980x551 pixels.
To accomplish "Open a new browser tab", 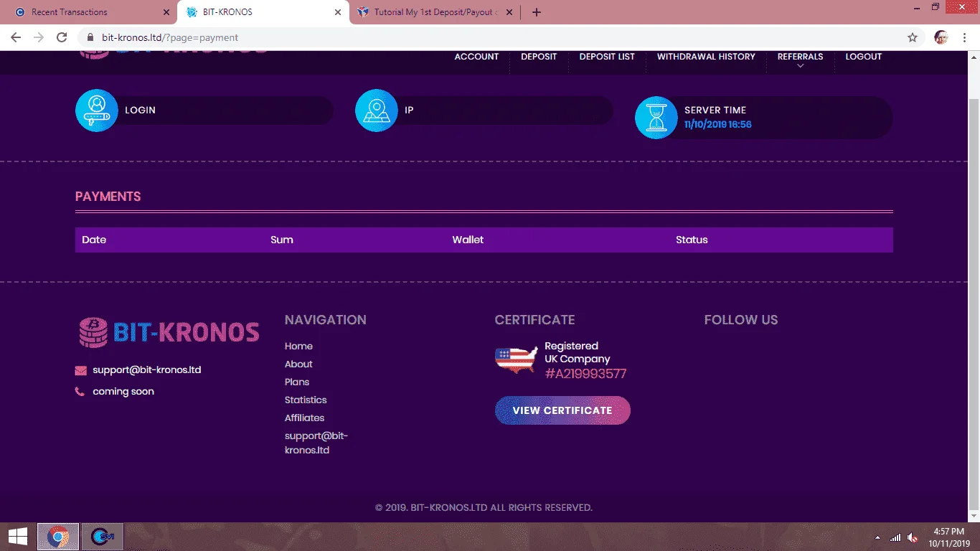I will [x=537, y=12].
